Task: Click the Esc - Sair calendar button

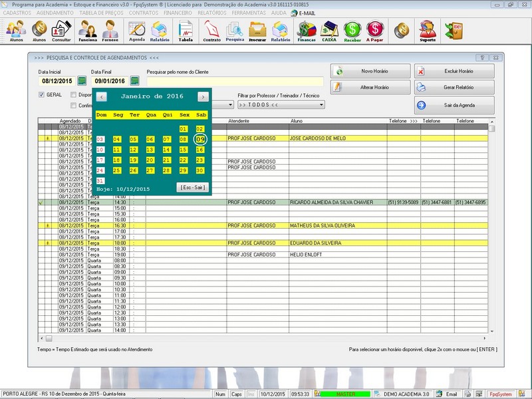Action: click(193, 188)
